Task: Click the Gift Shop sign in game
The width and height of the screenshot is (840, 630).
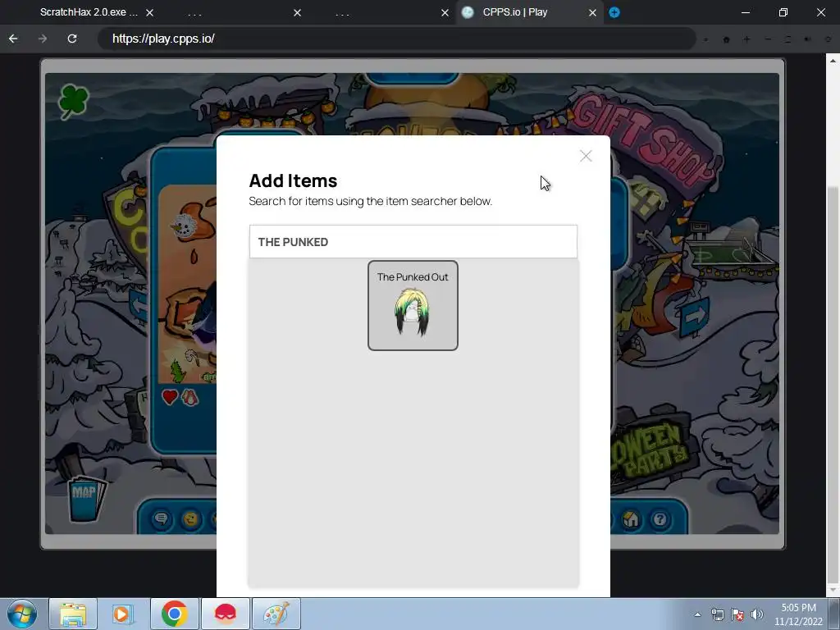Action: point(646,139)
